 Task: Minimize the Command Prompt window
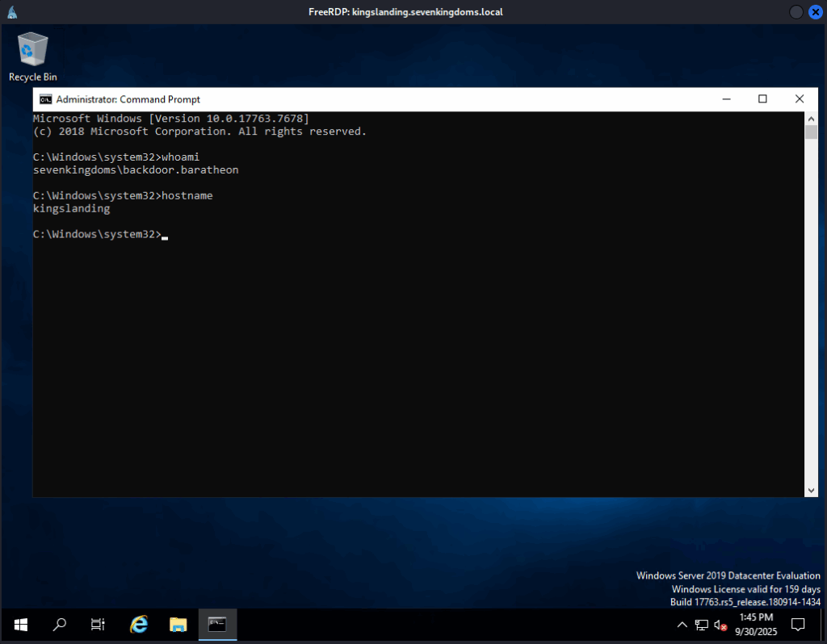(725, 99)
